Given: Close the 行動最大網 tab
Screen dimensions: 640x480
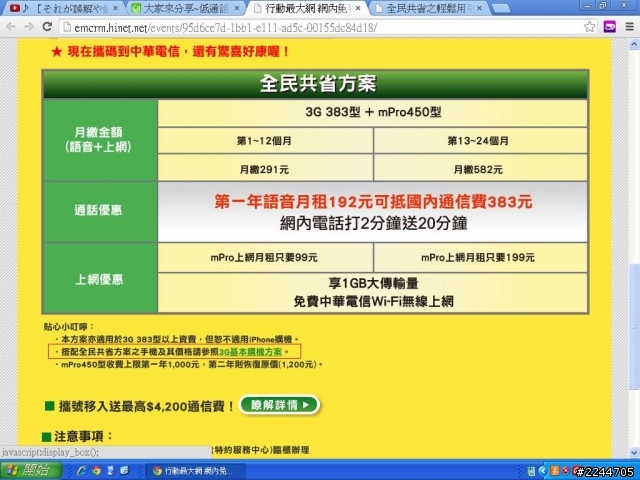Looking at the screenshot, I should 358,8.
